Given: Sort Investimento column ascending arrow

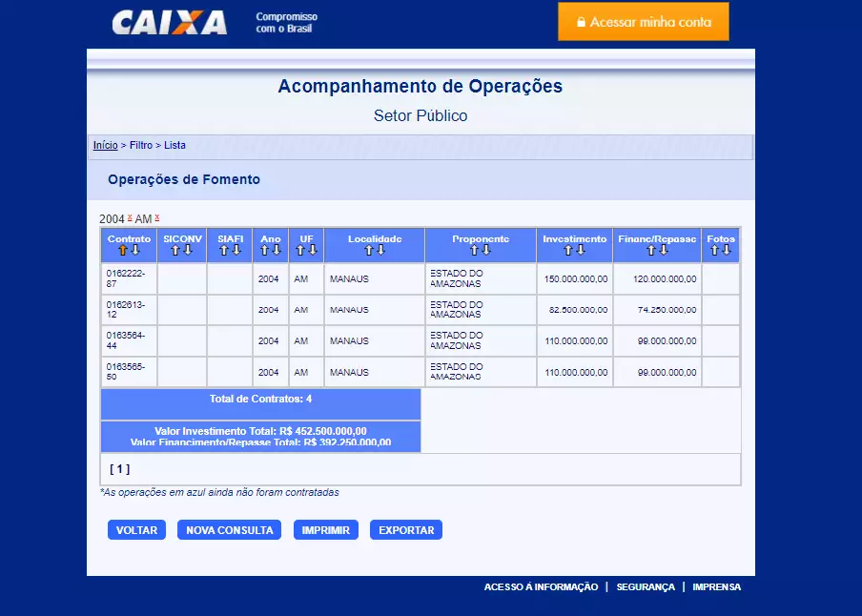Looking at the screenshot, I should tap(568, 250).
